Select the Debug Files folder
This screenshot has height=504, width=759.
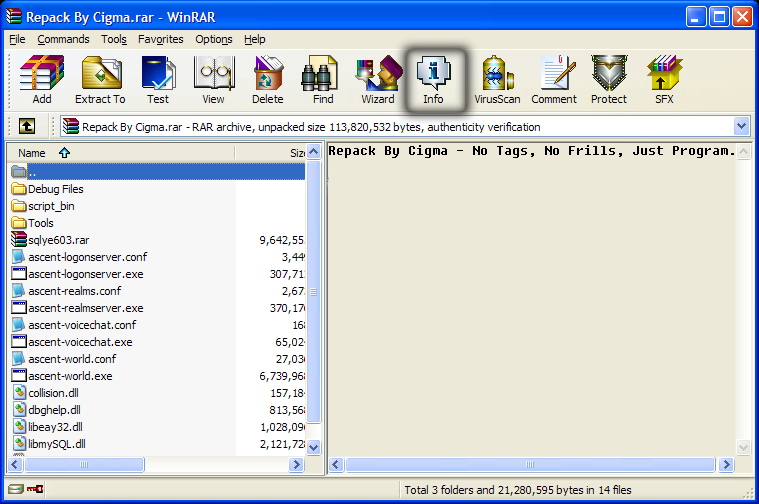click(x=47, y=189)
